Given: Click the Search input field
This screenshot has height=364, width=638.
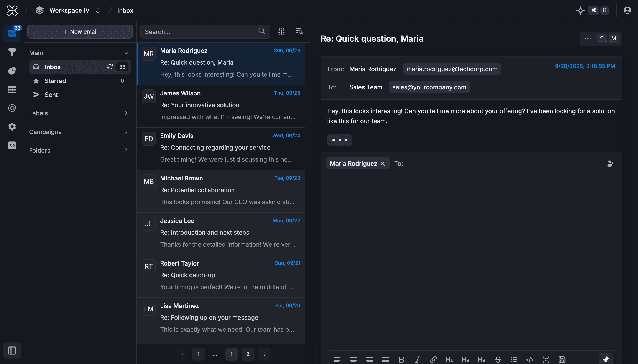Looking at the screenshot, I should [x=200, y=32].
